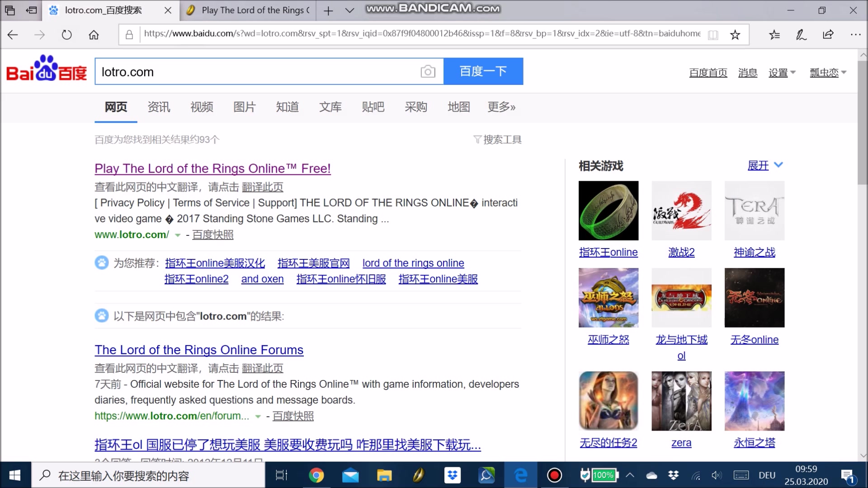The height and width of the screenshot is (488, 868).
Task: Show hidden tray icons chevron
Action: coord(630,475)
